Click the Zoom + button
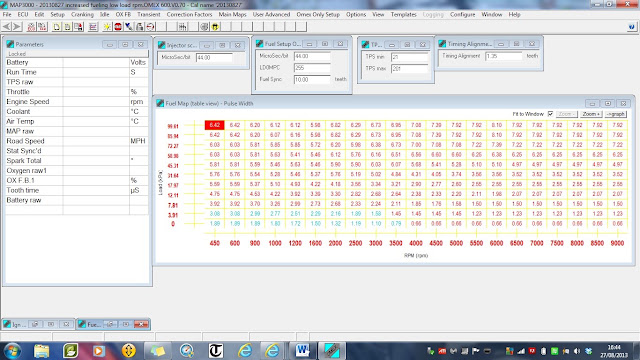This screenshot has height=360, width=640. tap(591, 114)
